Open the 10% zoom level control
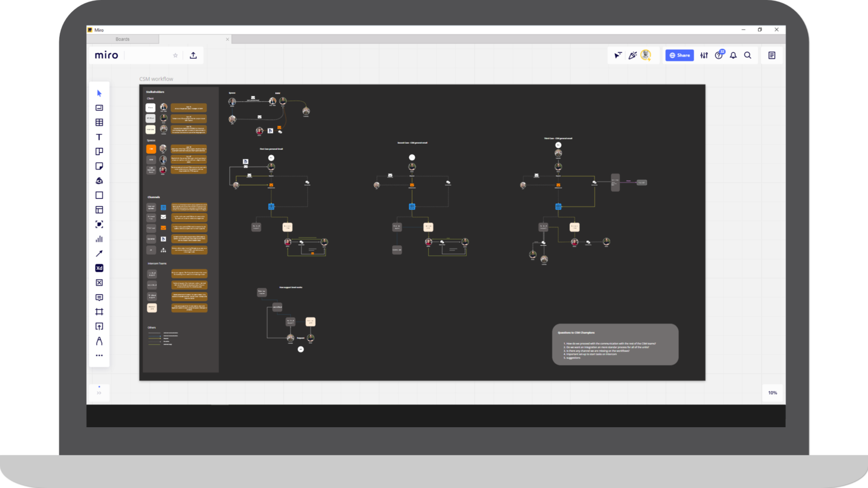Image resolution: width=868 pixels, height=488 pixels. click(x=773, y=393)
